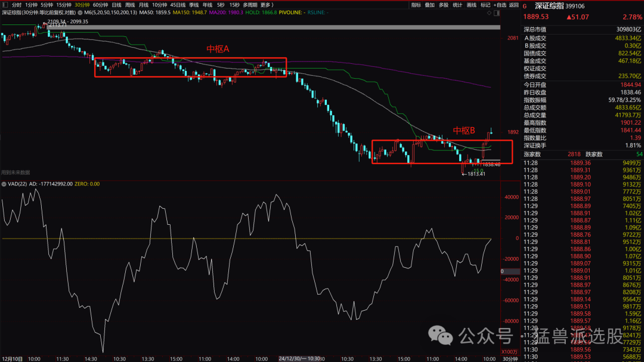644x362 pixels.
Task: Click the MA50: 1859.5 indicator label
Action: click(x=154, y=13)
